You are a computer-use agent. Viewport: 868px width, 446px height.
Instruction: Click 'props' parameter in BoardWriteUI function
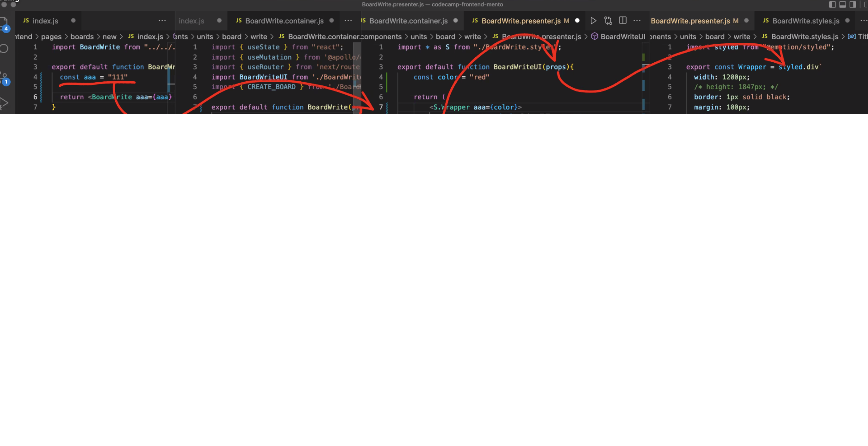[555, 67]
